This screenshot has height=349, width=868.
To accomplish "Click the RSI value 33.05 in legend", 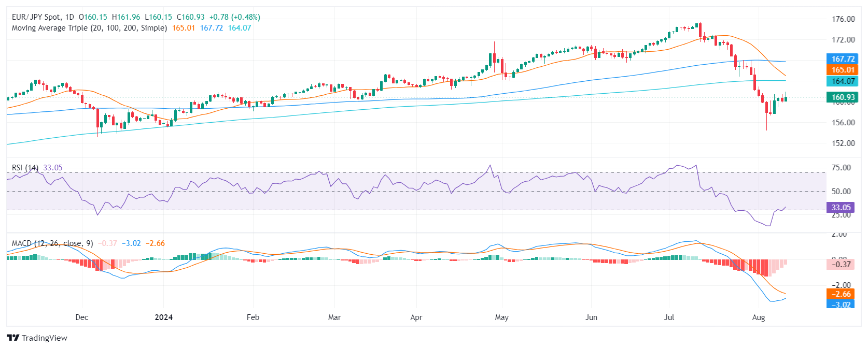I will (x=53, y=168).
